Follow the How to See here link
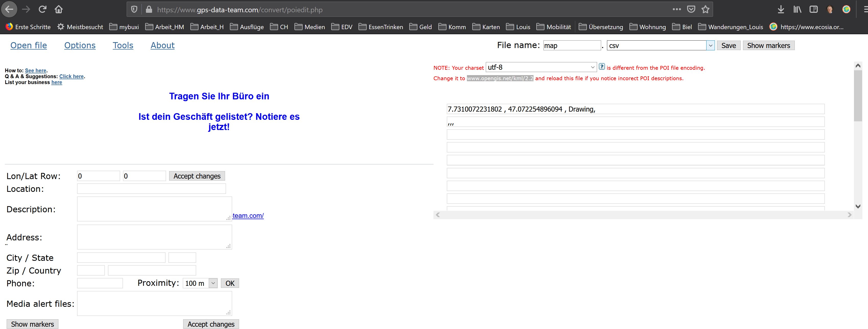This screenshot has width=868, height=329. pyautogui.click(x=35, y=70)
